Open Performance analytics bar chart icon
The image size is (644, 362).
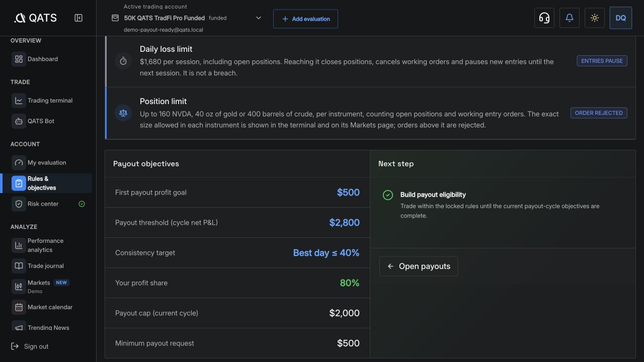[19, 245]
